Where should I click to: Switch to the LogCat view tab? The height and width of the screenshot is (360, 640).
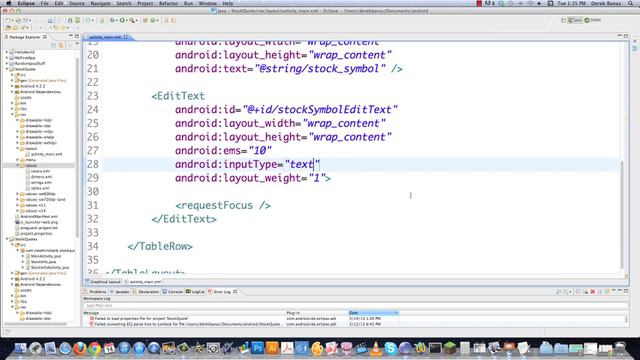pos(196,292)
